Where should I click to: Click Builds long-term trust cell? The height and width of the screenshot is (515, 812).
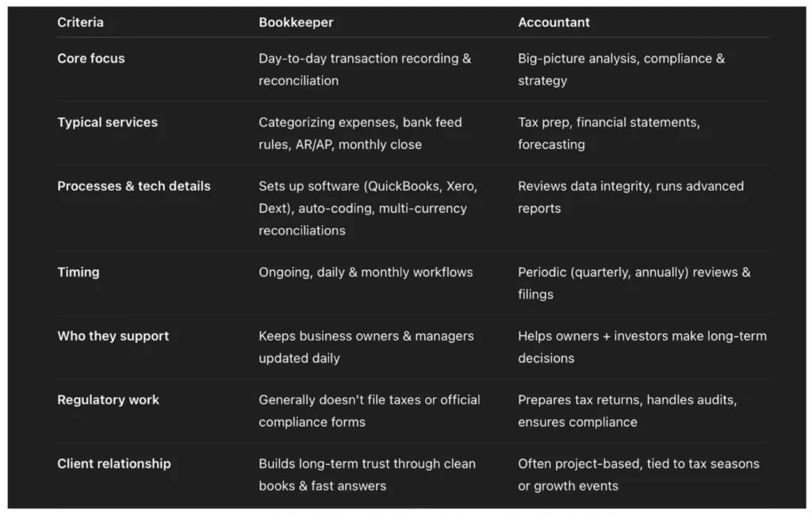[367, 475]
